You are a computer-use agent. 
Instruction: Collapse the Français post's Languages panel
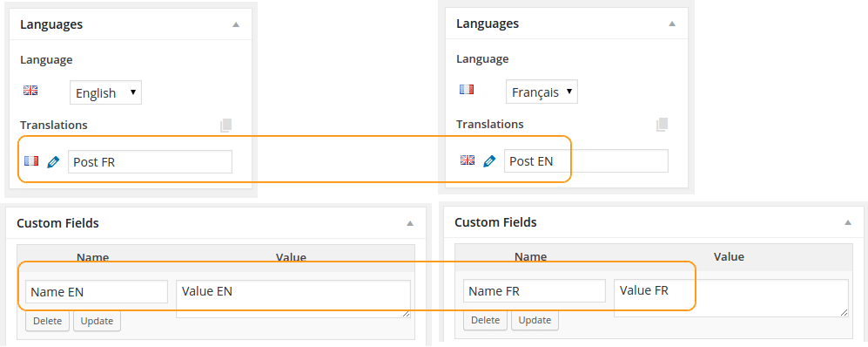(672, 24)
